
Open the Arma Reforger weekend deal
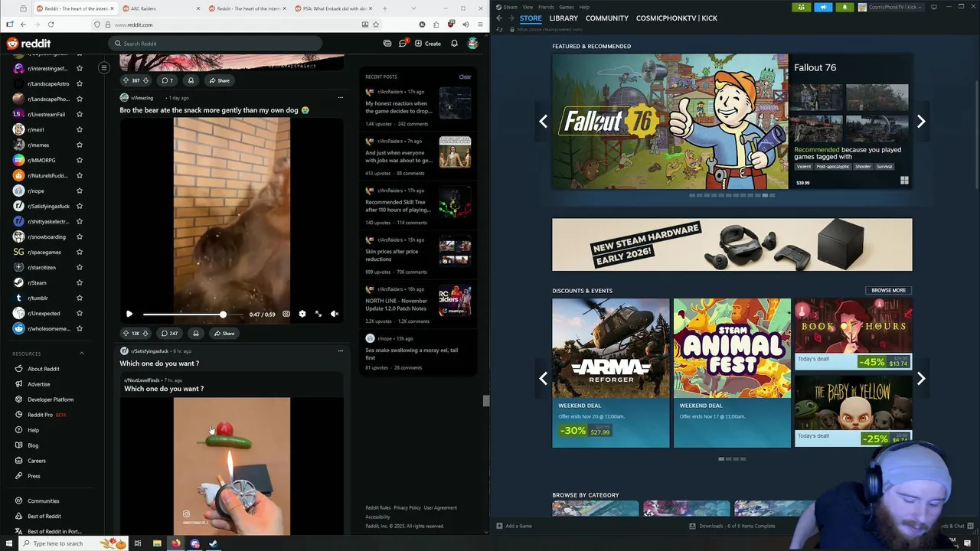point(610,373)
